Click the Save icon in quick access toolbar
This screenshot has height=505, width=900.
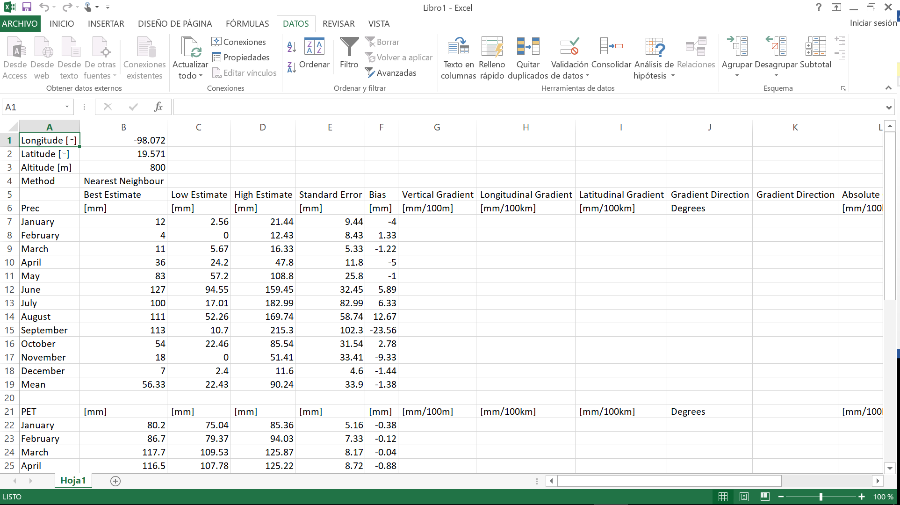pyautogui.click(x=26, y=7)
